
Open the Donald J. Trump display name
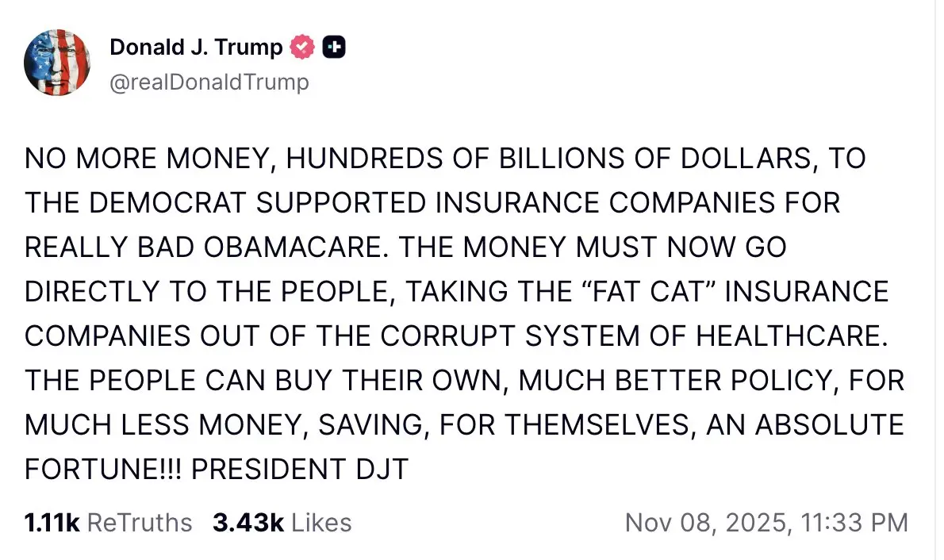[x=196, y=47]
